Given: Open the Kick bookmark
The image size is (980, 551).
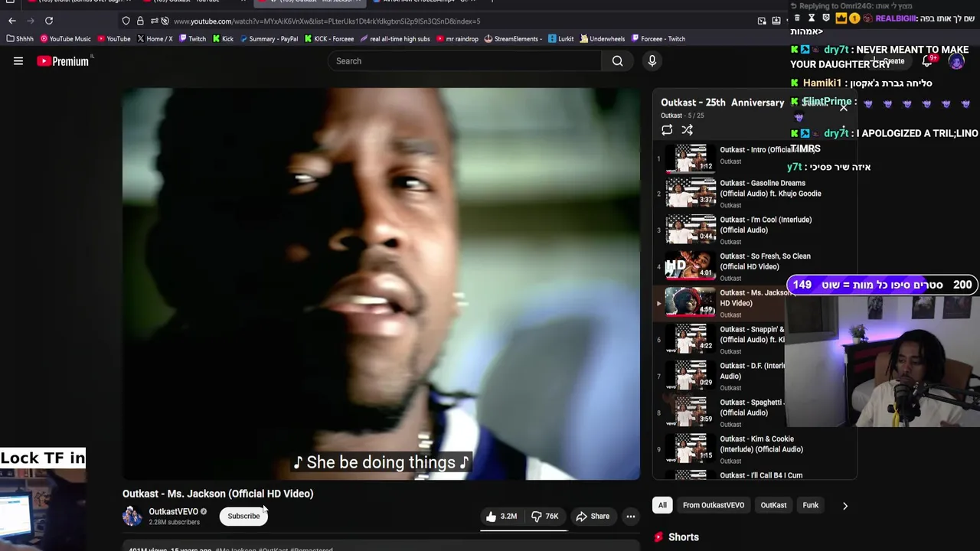Looking at the screenshot, I should point(223,39).
